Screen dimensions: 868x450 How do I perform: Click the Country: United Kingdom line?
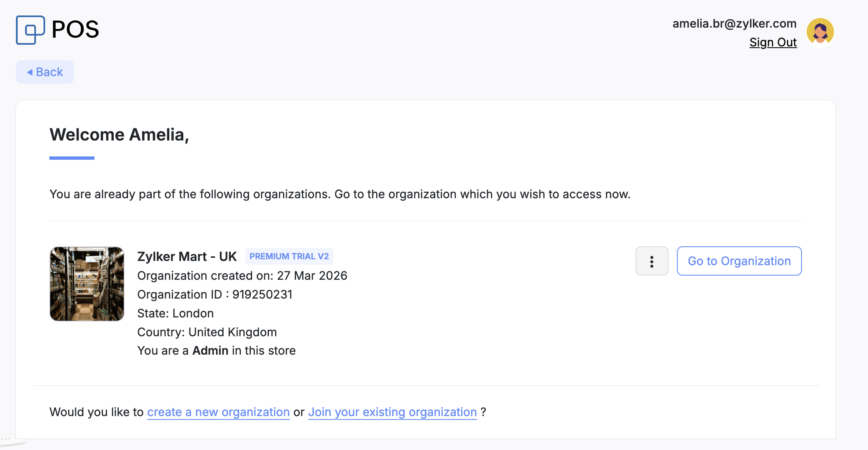(x=207, y=332)
